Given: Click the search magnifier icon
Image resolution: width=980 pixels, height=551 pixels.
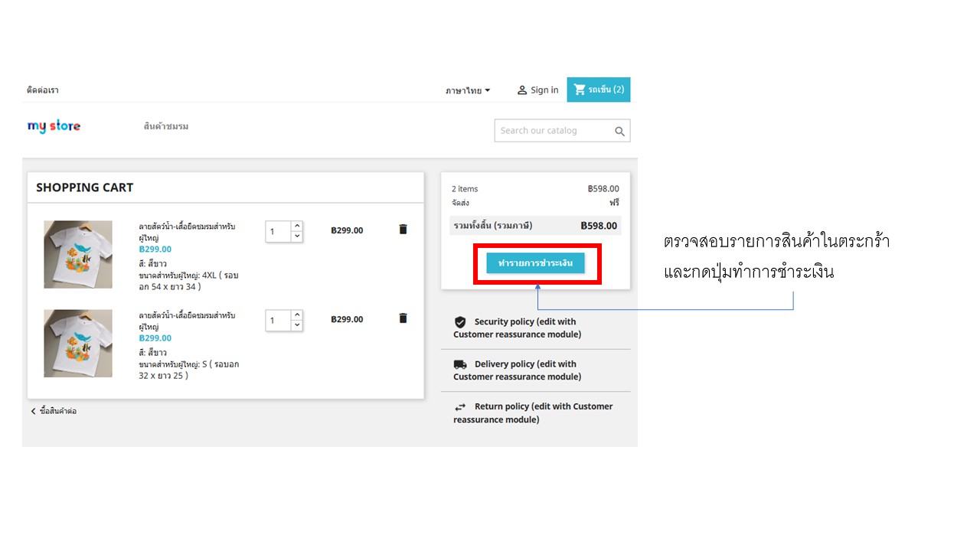Looking at the screenshot, I should [619, 132].
